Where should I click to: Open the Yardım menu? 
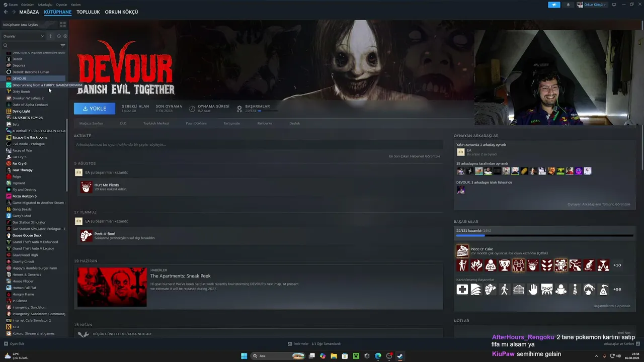coord(75,5)
